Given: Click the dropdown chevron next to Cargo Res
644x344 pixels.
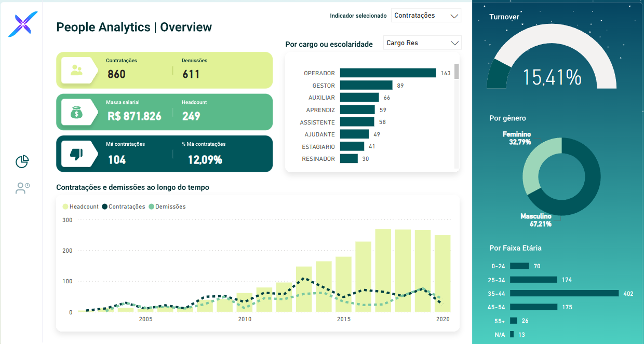Looking at the screenshot, I should point(455,43).
